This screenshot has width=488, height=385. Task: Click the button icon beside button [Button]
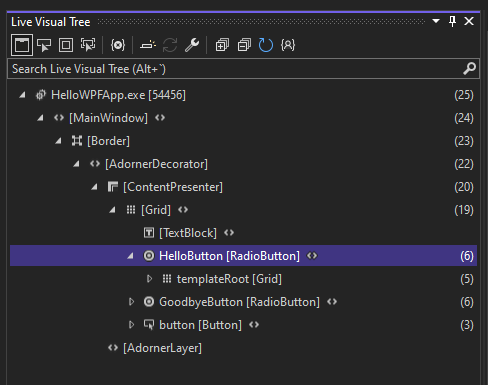(149, 325)
